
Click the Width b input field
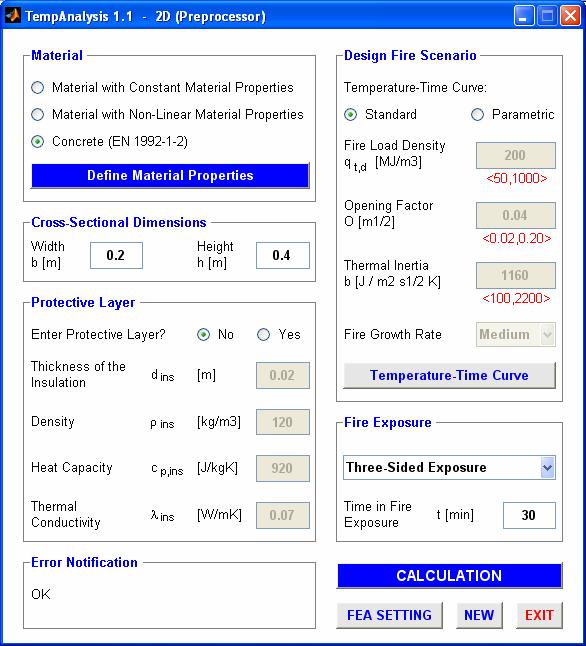[116, 255]
